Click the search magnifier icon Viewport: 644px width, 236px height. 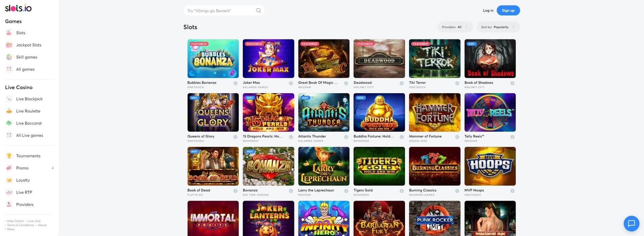[x=258, y=10]
